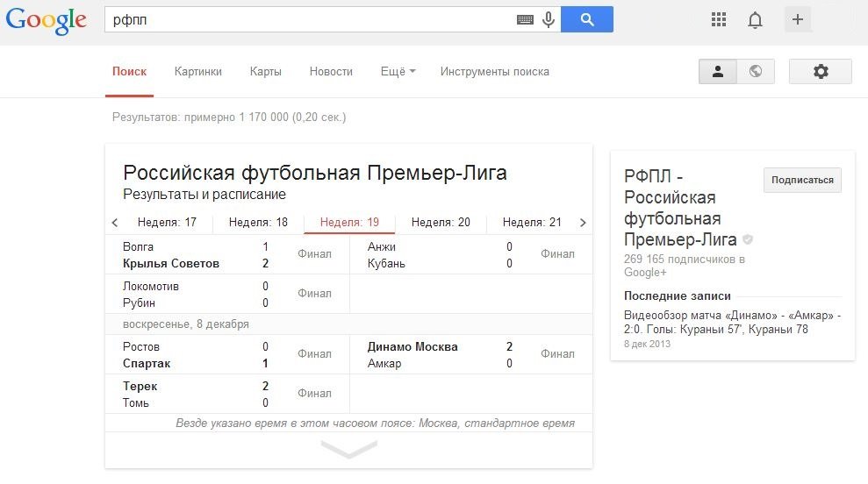This screenshot has width=868, height=484.
Task: Expand the Ещё dropdown menu
Action: coord(398,72)
